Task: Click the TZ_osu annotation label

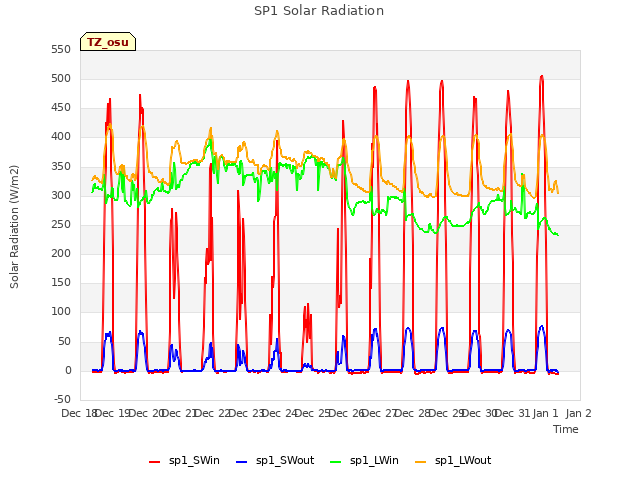Action: tap(108, 42)
